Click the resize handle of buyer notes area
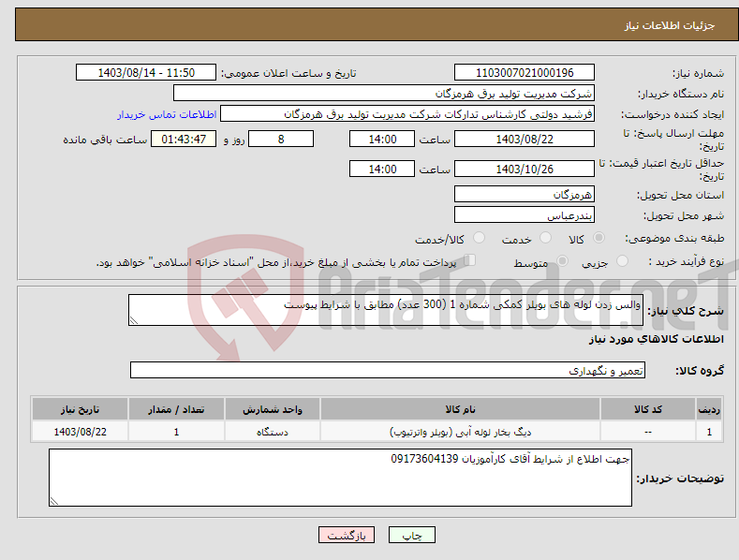 tap(54, 501)
